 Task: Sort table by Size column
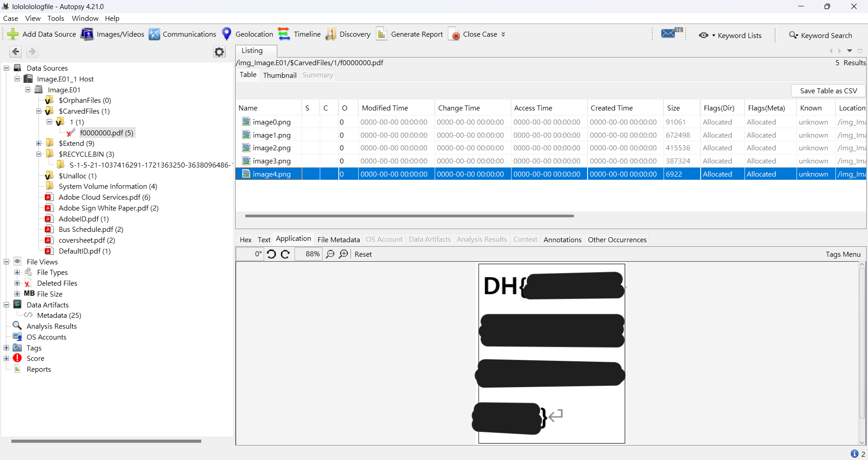pos(682,108)
